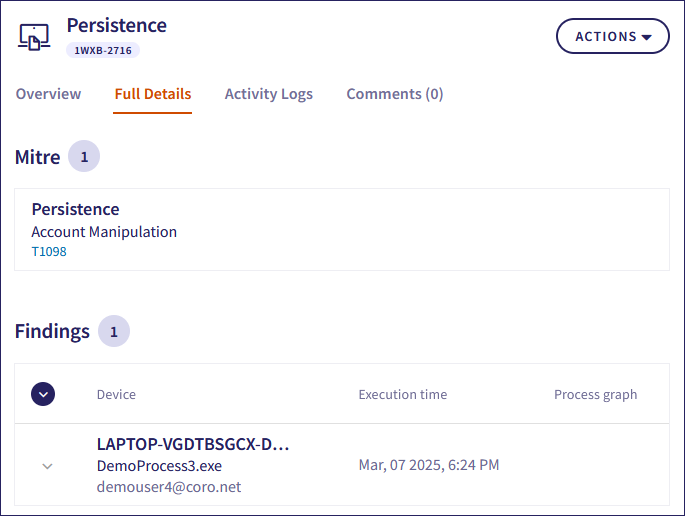Click the Findings count badge

pos(113,332)
